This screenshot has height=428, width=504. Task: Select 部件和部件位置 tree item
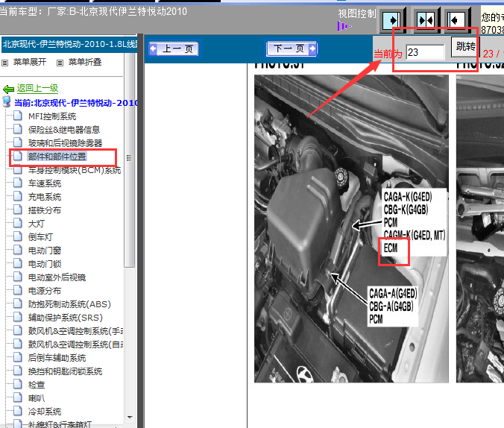(x=57, y=157)
